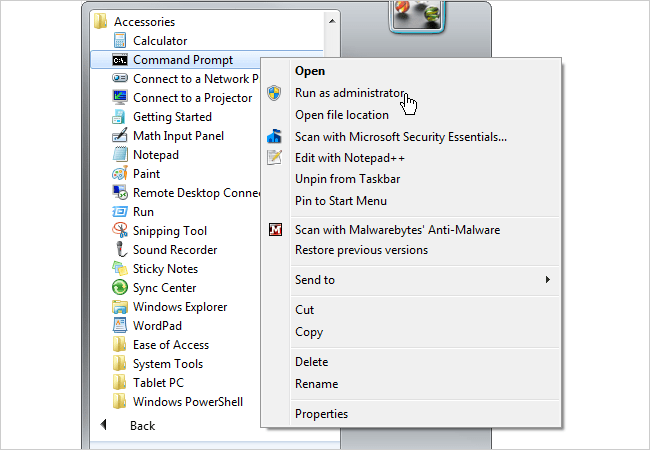The height and width of the screenshot is (450, 650).
Task: Launch the WordPad entry
Action: point(158,326)
